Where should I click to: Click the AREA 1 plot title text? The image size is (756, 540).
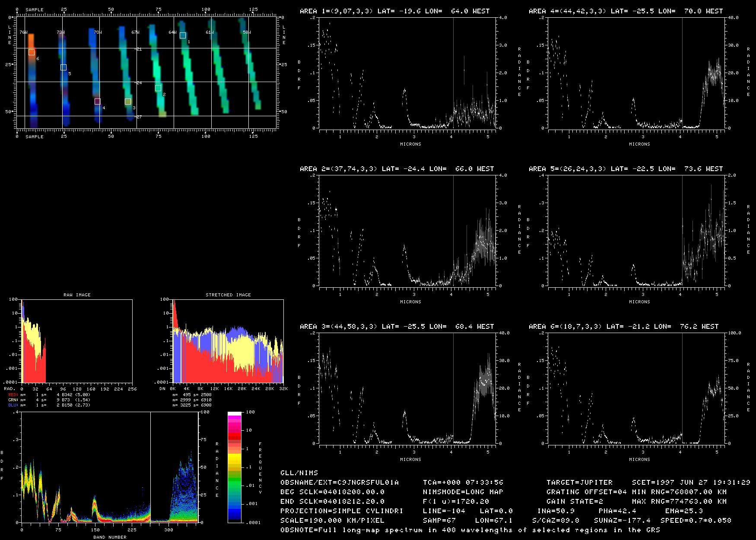(394, 11)
